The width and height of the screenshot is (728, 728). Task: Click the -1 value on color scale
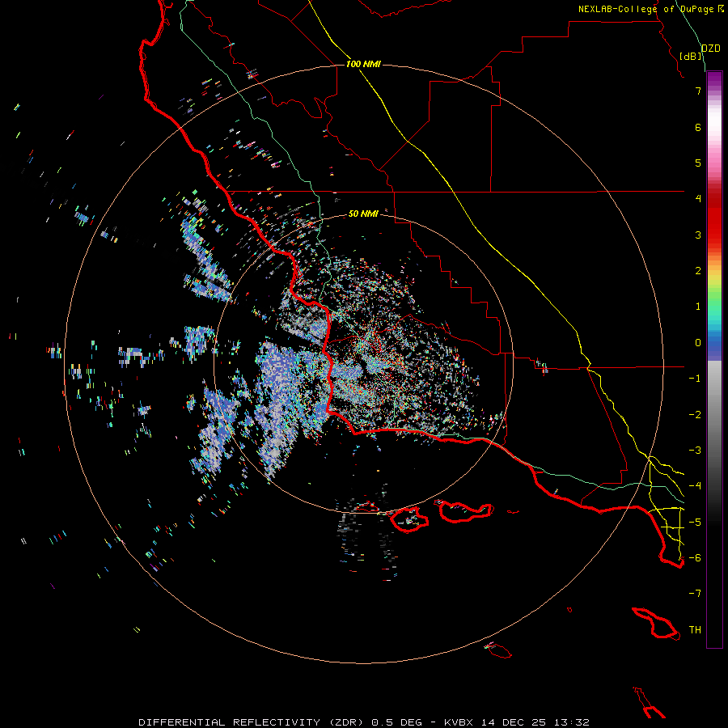click(x=695, y=379)
